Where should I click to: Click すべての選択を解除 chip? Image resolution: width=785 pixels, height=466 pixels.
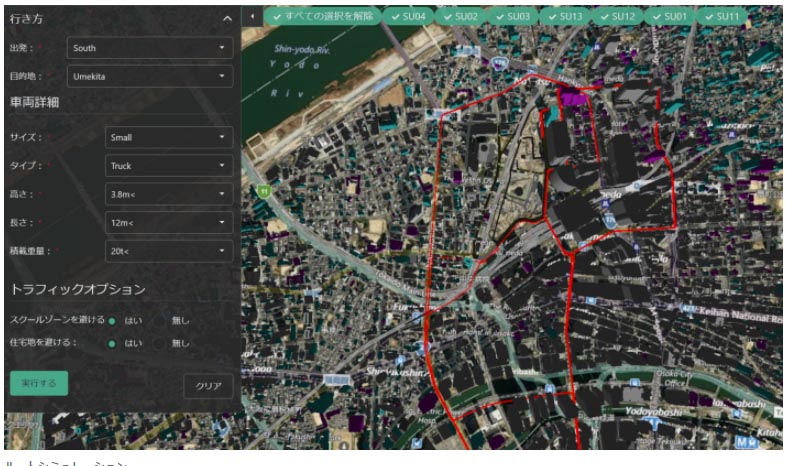323,17
